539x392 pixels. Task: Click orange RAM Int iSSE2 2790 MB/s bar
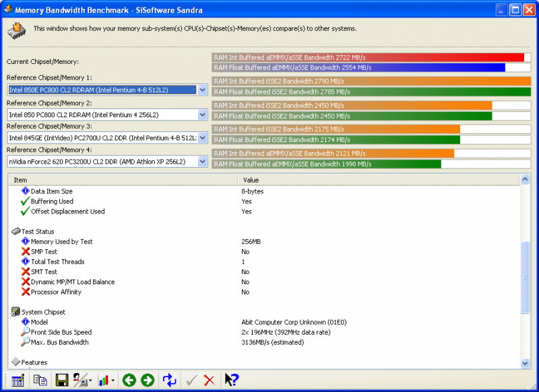371,81
